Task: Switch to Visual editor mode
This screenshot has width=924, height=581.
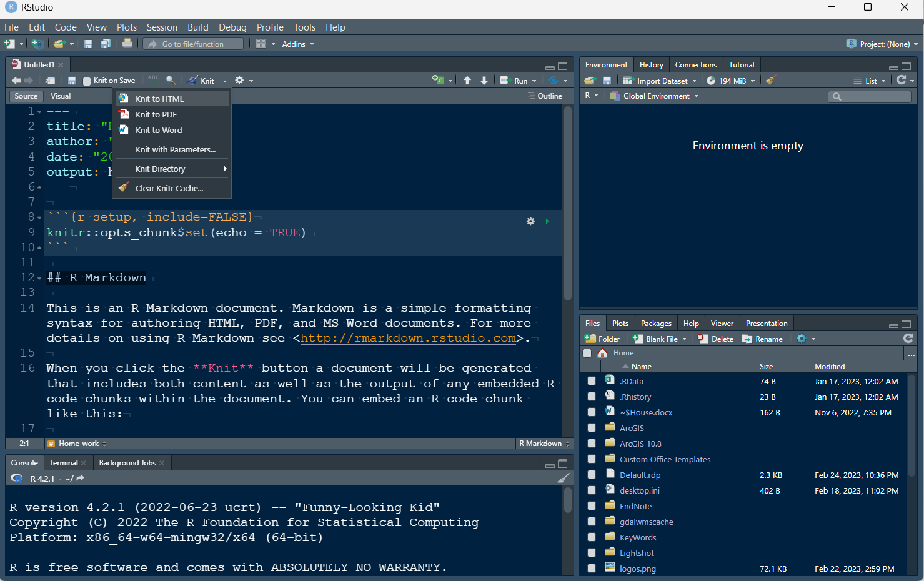Action: [61, 96]
